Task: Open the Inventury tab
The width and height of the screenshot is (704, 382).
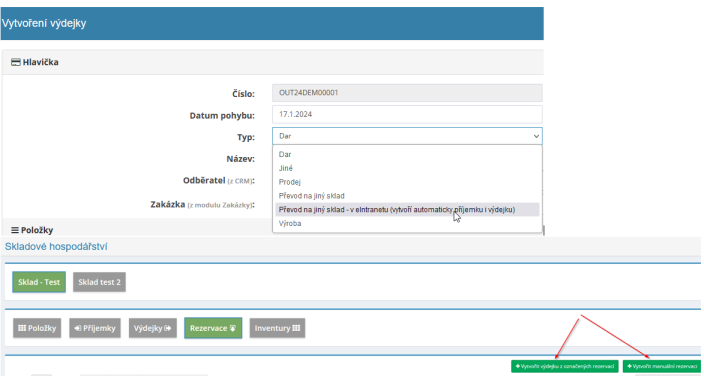Action: [277, 328]
